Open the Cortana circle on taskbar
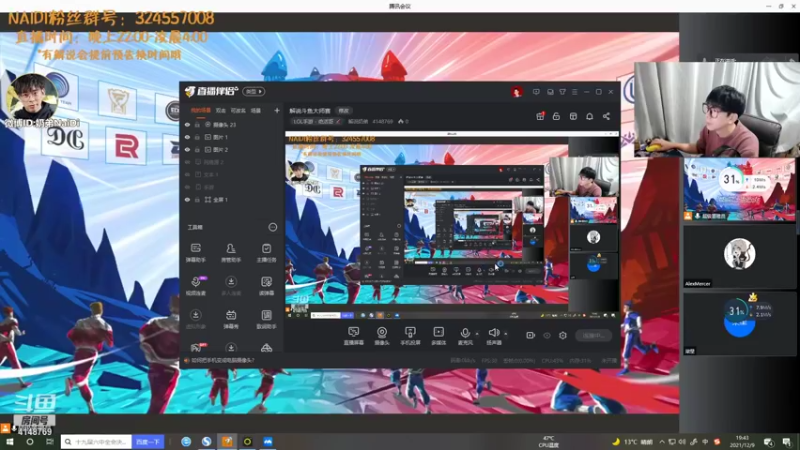Image resolution: width=800 pixels, height=450 pixels. point(30,442)
